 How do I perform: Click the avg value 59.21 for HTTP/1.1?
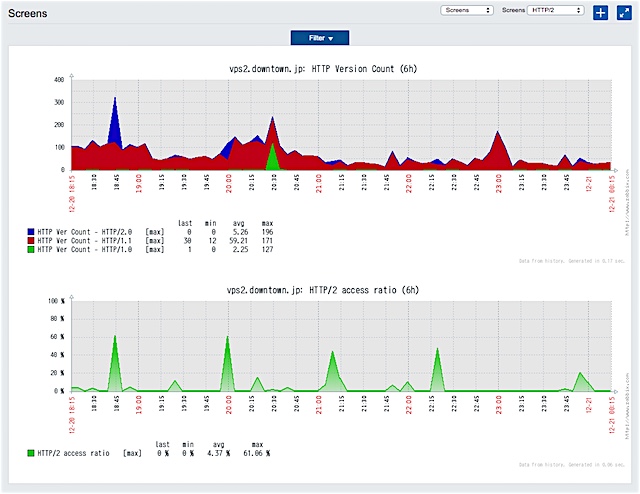[238, 240]
